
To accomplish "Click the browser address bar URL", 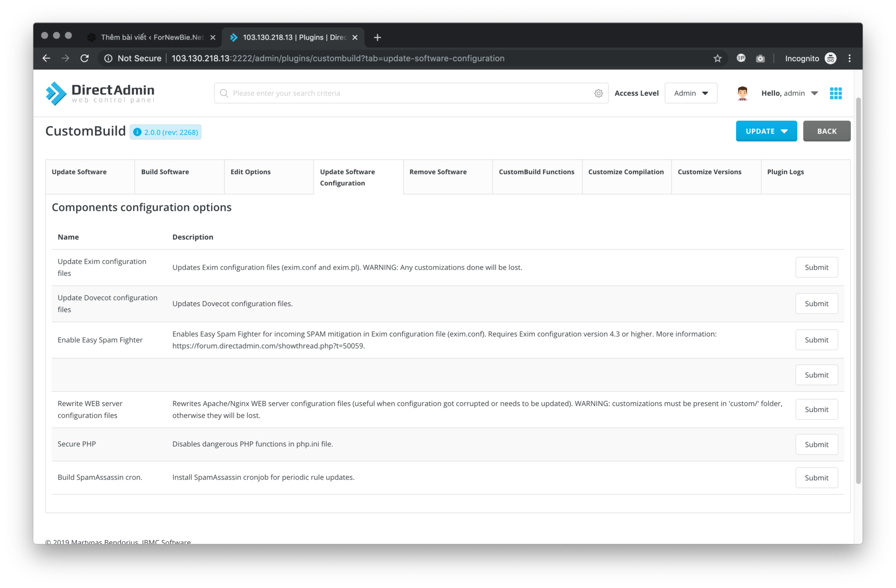I will pyautogui.click(x=338, y=58).
